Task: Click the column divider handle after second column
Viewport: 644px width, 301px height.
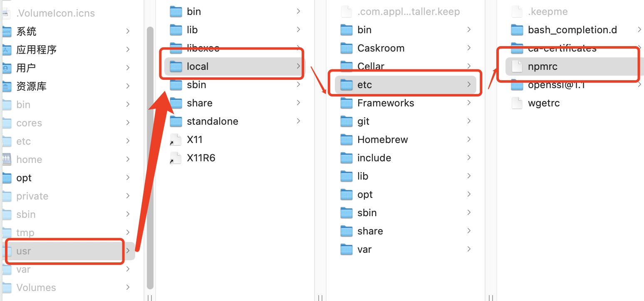Action: point(320,298)
